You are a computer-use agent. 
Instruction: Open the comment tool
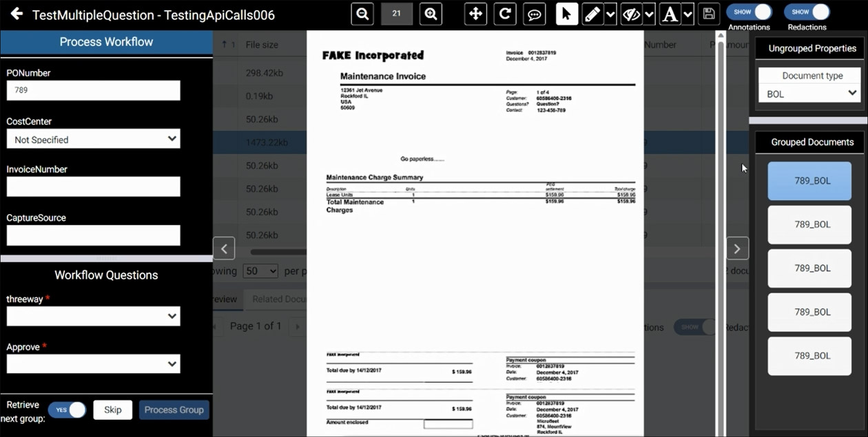[535, 14]
